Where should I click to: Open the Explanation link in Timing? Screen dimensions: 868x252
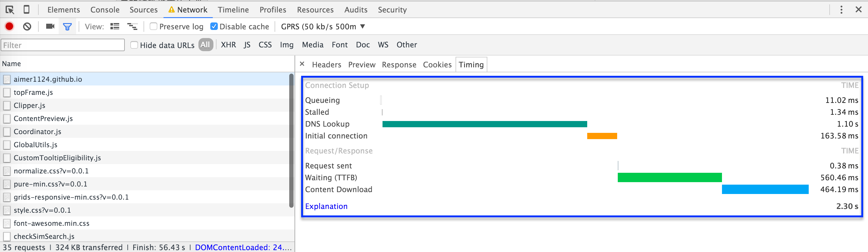coord(326,206)
